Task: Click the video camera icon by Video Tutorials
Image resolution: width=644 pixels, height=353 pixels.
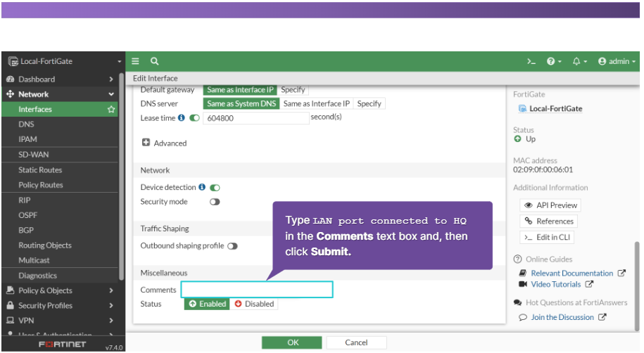Action: pos(523,284)
